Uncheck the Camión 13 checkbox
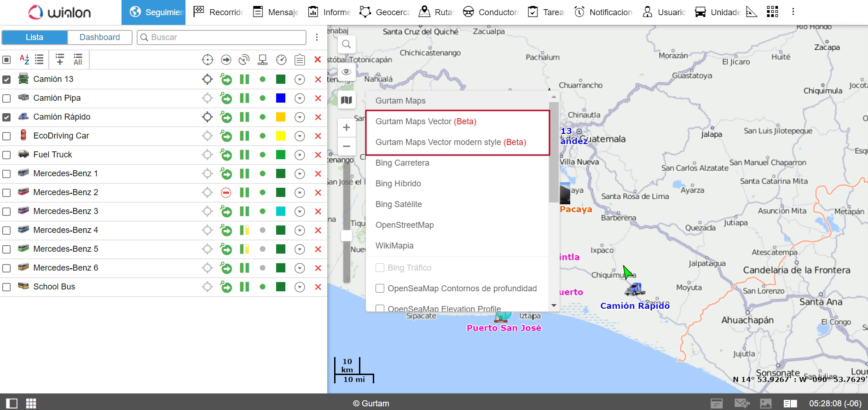868x410 pixels. pos(6,80)
